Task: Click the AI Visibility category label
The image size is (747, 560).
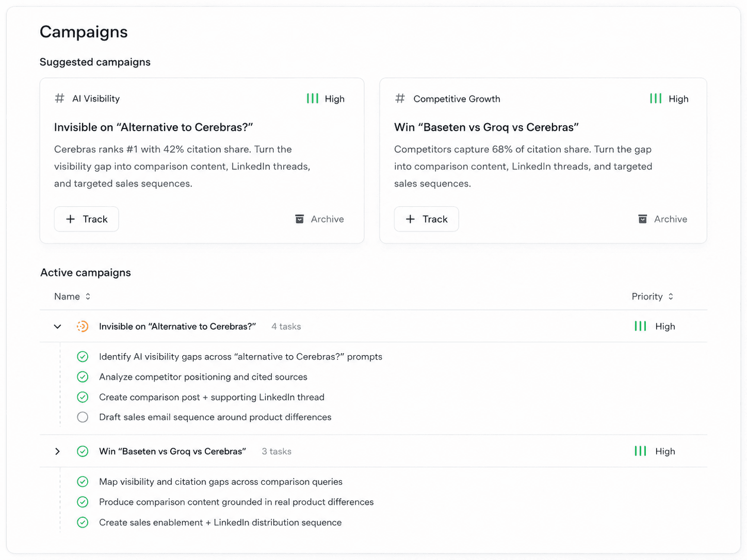Action: tap(96, 98)
